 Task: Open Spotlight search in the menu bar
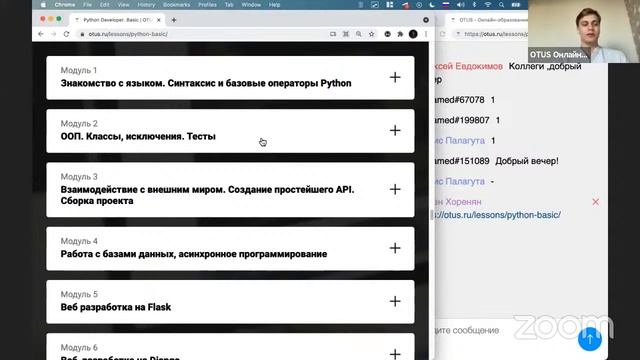(501, 5)
